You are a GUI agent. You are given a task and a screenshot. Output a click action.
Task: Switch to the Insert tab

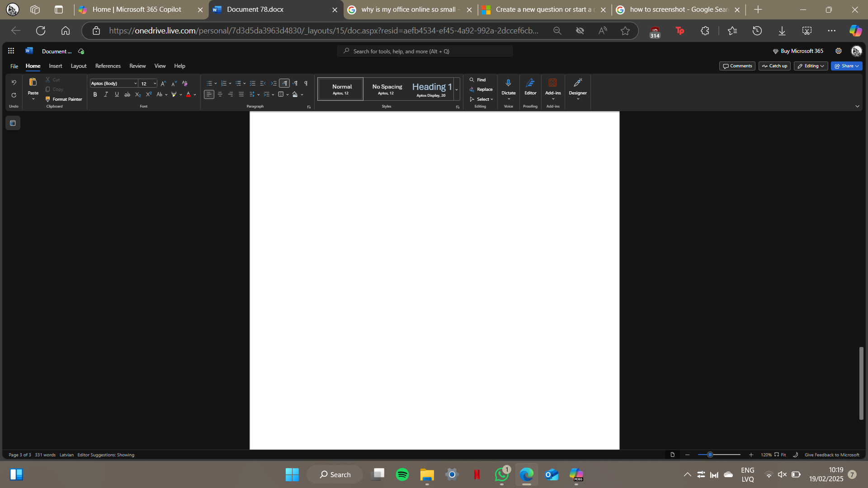pos(56,66)
